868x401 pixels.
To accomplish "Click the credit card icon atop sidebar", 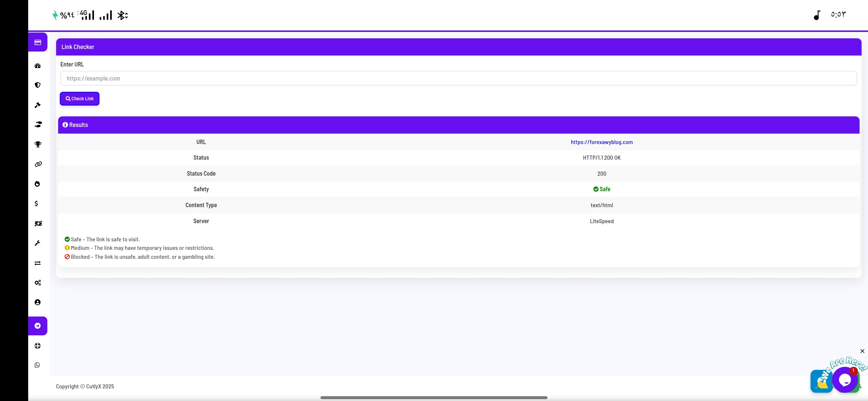I will tap(37, 42).
